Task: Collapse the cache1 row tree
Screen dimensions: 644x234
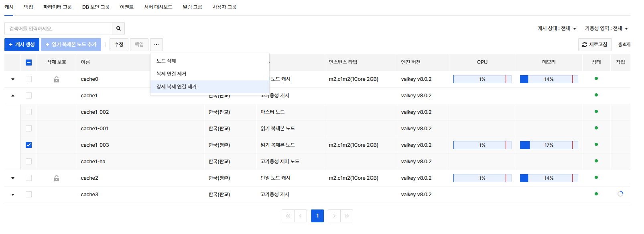Action: (13, 96)
